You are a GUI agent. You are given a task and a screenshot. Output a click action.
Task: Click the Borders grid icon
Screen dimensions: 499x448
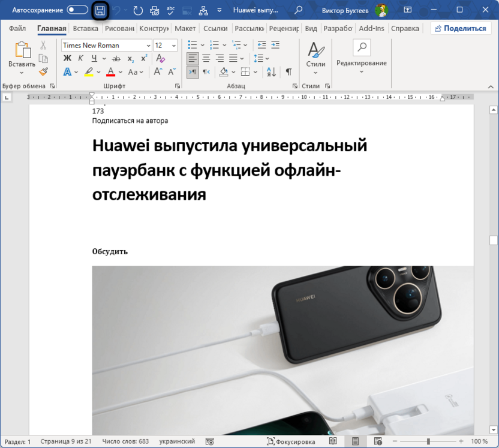(245, 72)
